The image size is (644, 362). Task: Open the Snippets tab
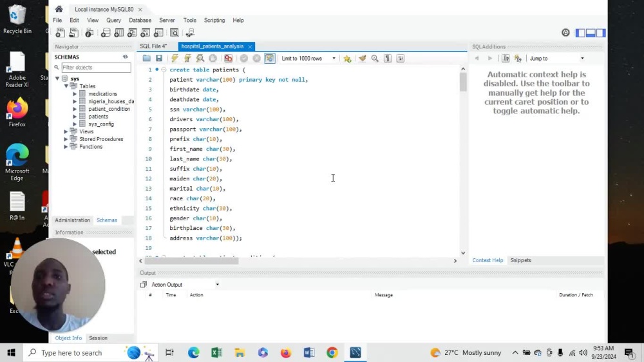pos(520,260)
